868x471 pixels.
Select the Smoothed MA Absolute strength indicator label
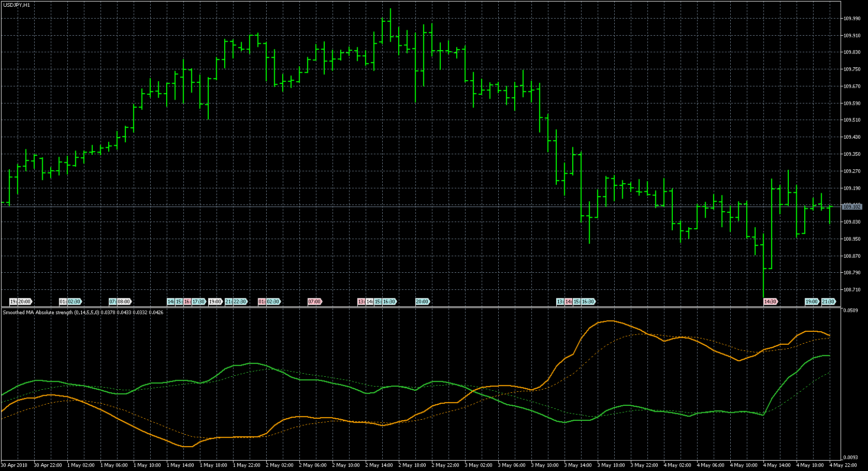[83, 313]
